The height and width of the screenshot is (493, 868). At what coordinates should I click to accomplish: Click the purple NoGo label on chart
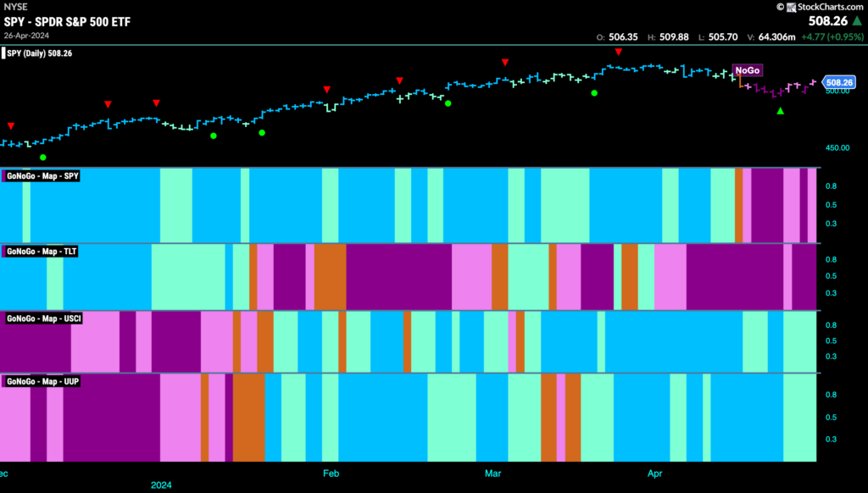coord(748,70)
